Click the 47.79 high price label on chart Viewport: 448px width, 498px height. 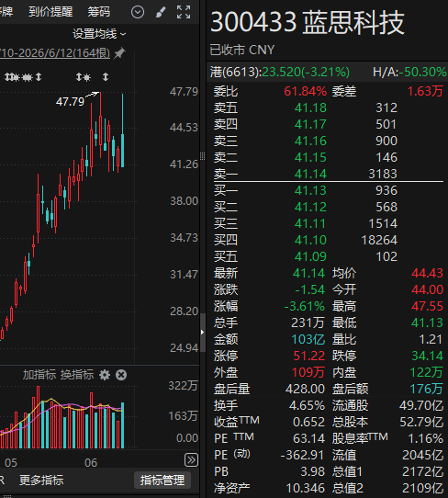click(70, 102)
